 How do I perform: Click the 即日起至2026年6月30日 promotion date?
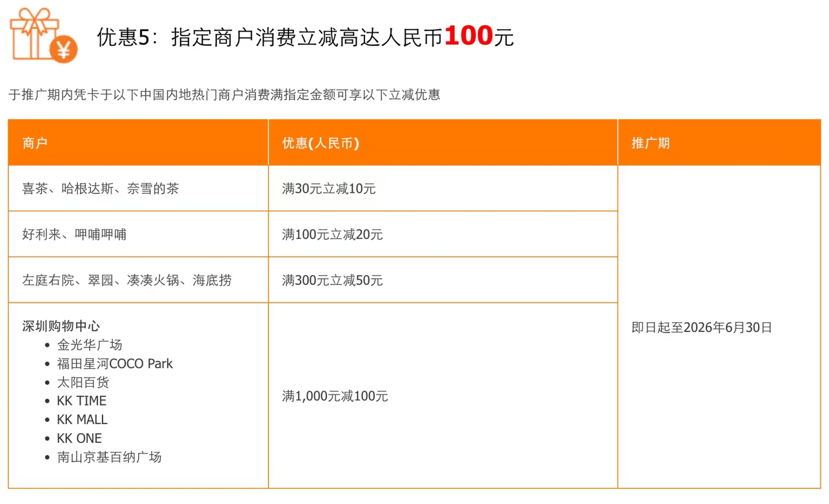point(702,327)
